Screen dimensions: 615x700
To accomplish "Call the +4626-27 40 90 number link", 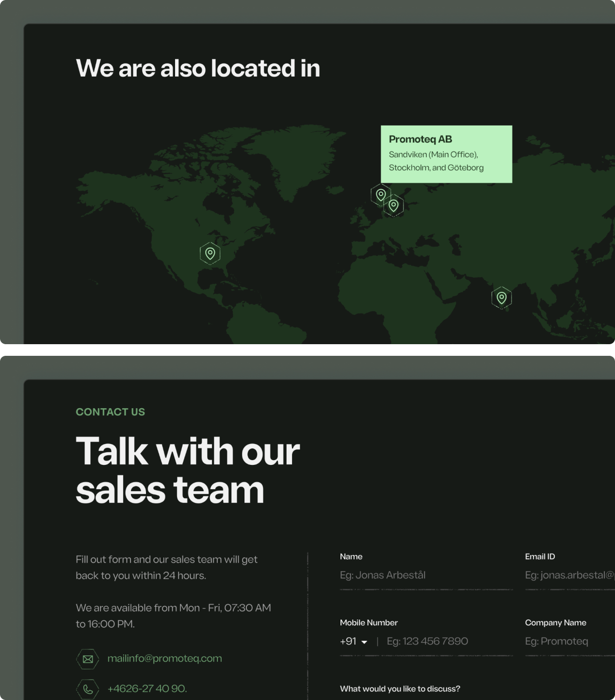I will (x=147, y=688).
